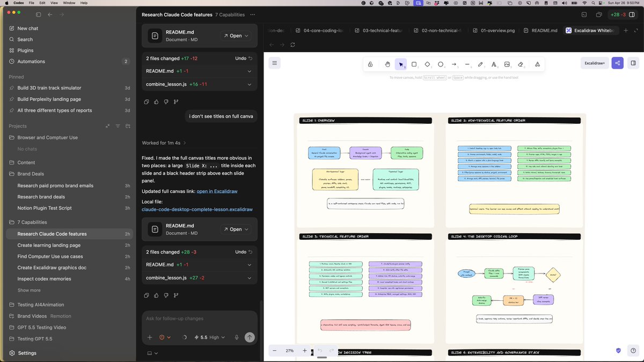Switch to the README.md preview tab
Viewport: 644px width, 362px height.
coord(540,31)
